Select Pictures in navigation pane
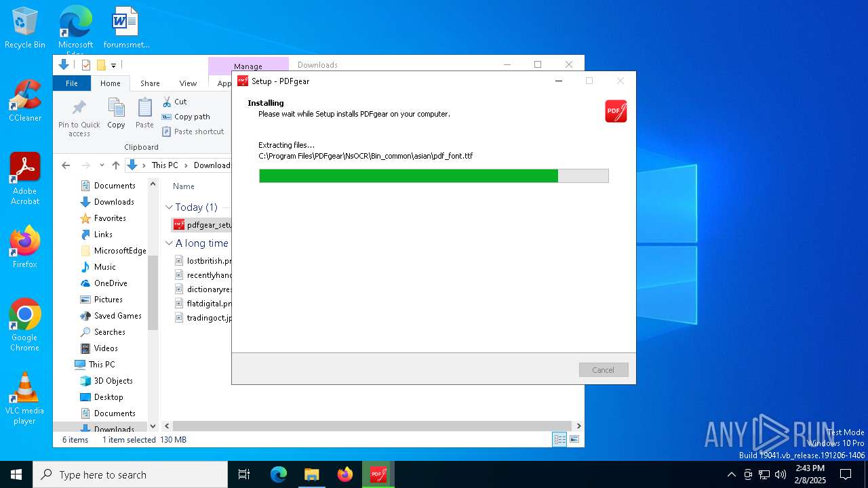This screenshot has height=488, width=868. [x=102, y=300]
